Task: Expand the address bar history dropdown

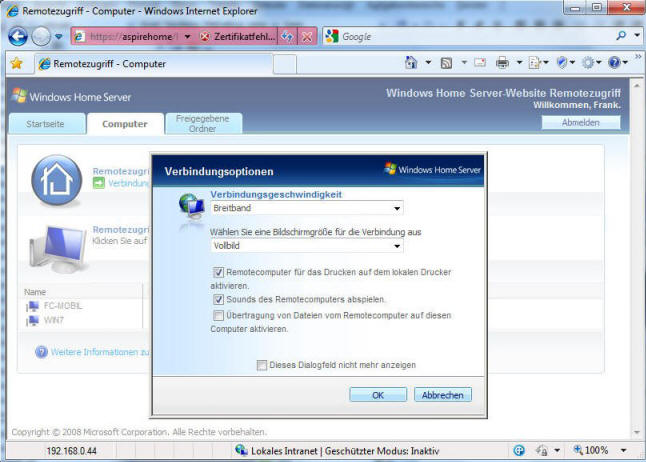Action: click(x=187, y=37)
